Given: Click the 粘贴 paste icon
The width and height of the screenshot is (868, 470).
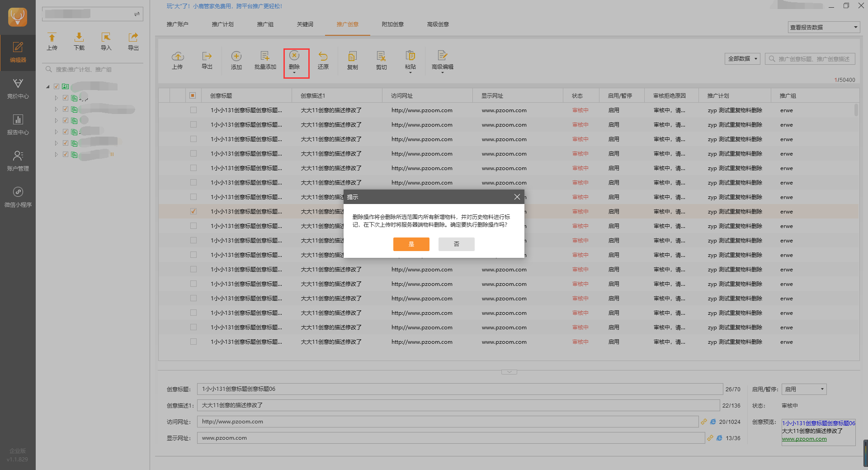Looking at the screenshot, I should 410,56.
